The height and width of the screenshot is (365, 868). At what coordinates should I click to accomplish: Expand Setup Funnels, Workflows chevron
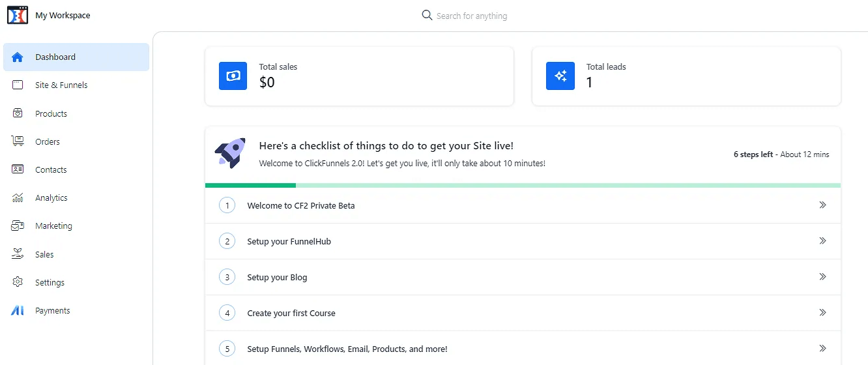click(822, 348)
